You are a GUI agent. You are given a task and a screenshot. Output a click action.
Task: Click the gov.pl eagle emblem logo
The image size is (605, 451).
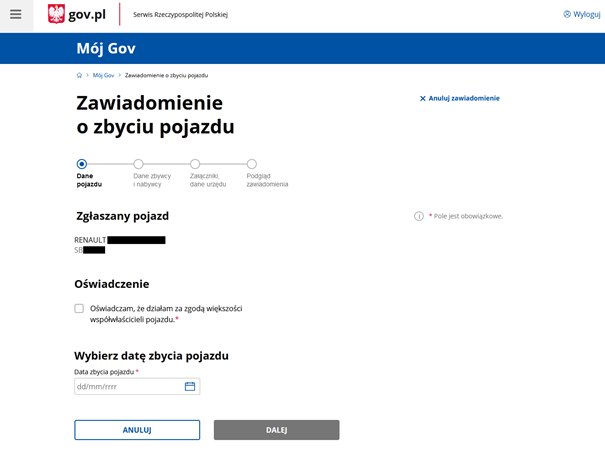(x=57, y=14)
